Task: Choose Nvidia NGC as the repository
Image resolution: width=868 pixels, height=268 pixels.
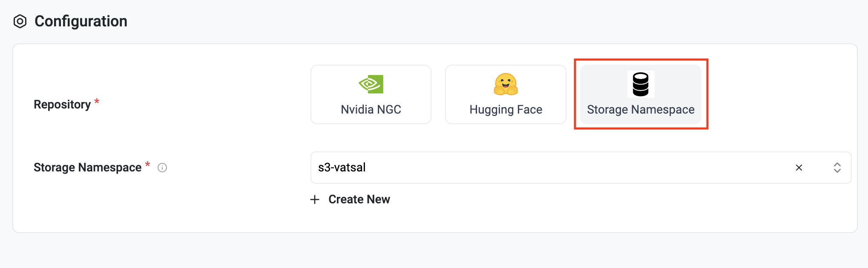Action: tap(370, 94)
